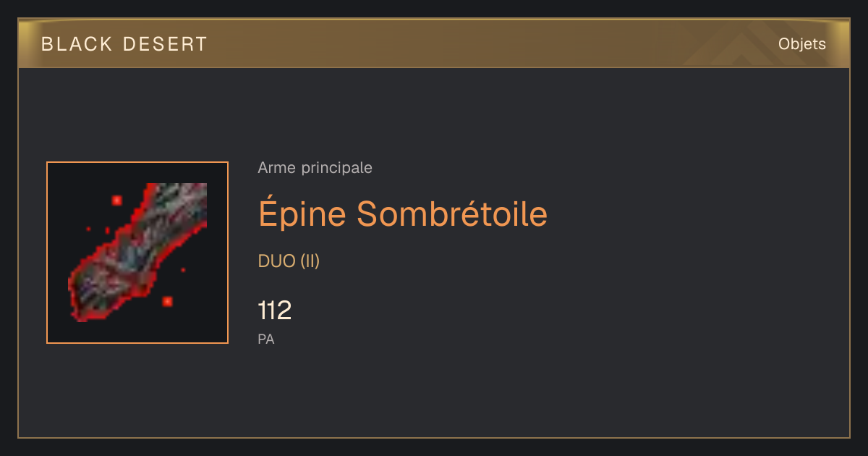Open the Objets section link

click(x=801, y=44)
